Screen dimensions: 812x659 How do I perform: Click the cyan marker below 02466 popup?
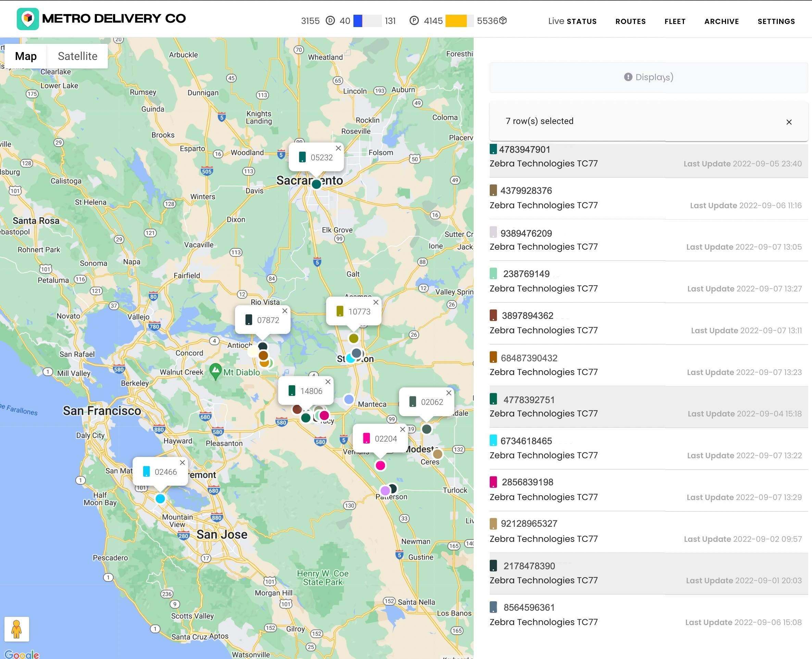click(160, 498)
